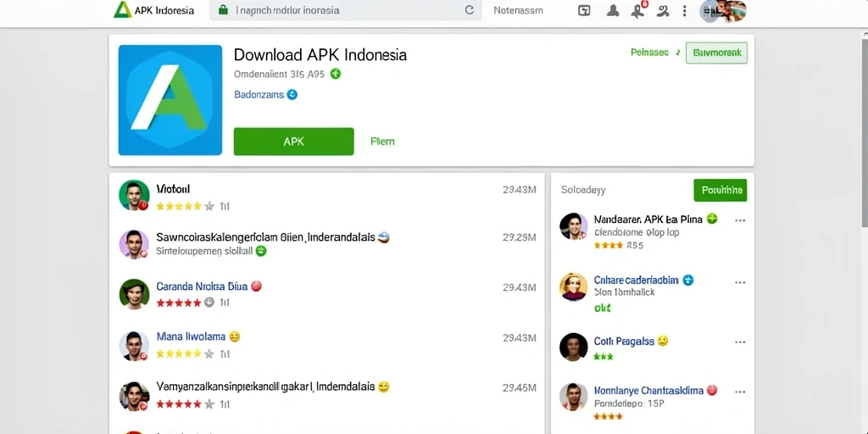868x434 pixels.
Task: Click the red star rating under Caranda Nrokea Diua
Action: click(186, 303)
